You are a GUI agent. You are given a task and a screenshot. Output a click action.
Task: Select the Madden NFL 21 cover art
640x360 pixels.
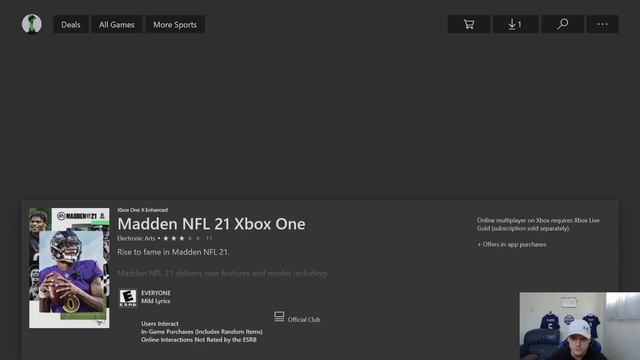pos(69,268)
